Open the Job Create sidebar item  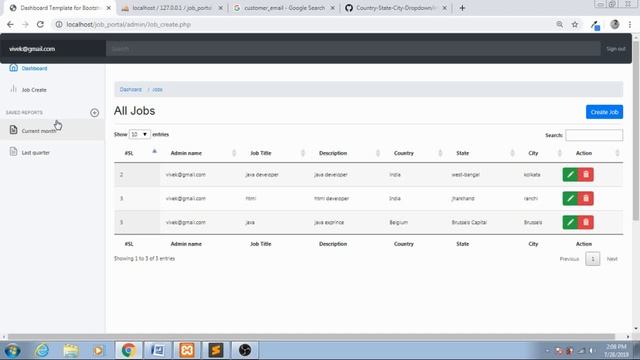click(x=34, y=90)
